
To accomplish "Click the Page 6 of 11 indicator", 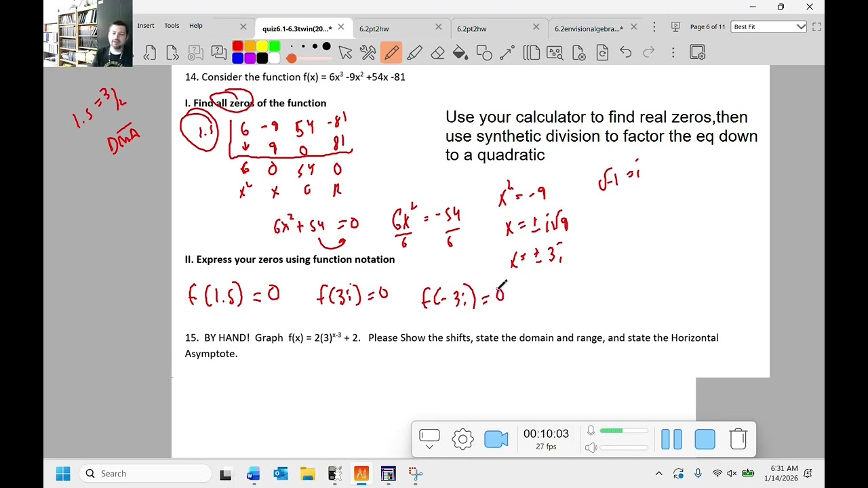I will pyautogui.click(x=707, y=27).
